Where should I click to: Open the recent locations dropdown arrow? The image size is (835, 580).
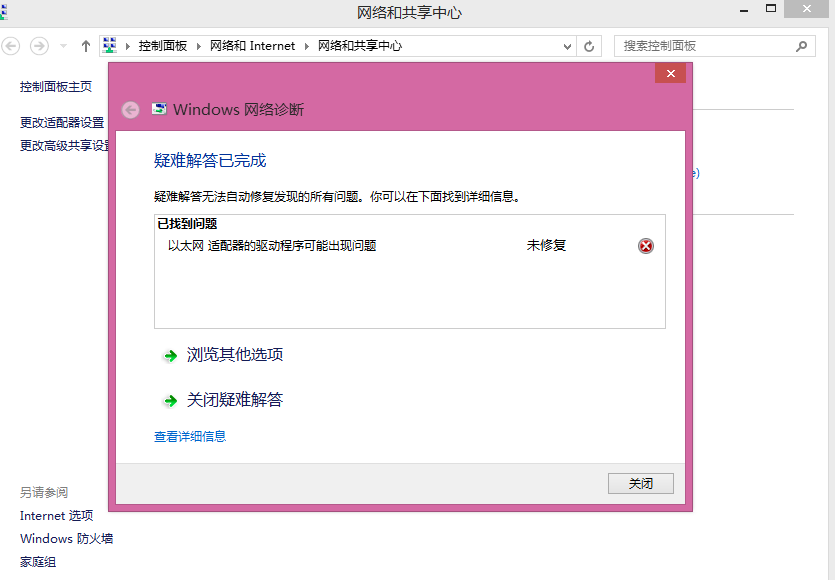coord(63,46)
